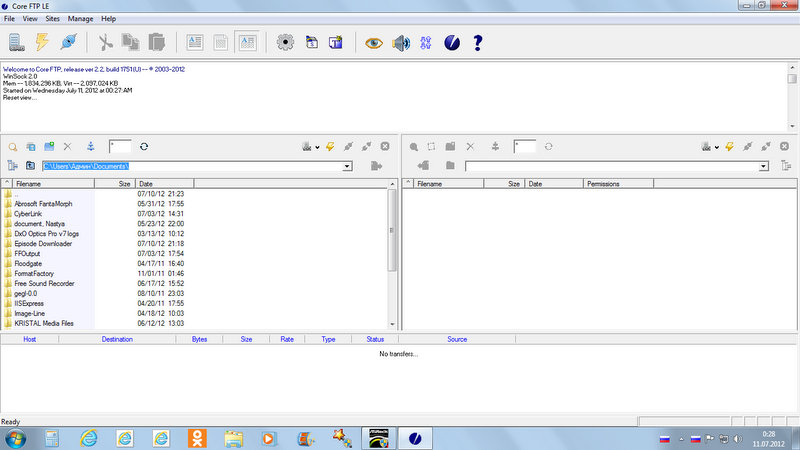800x450 pixels.
Task: Open the remote panel site dropdown arrow
Action: coord(716,147)
